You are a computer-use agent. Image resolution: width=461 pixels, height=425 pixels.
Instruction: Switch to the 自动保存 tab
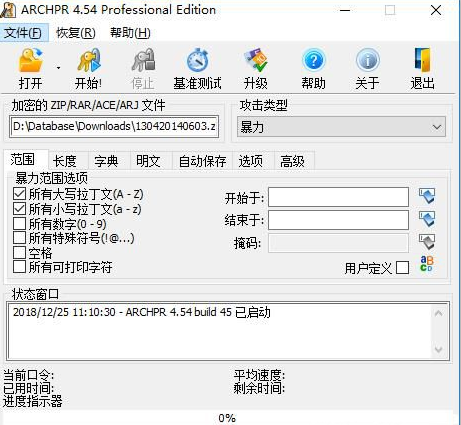click(202, 161)
